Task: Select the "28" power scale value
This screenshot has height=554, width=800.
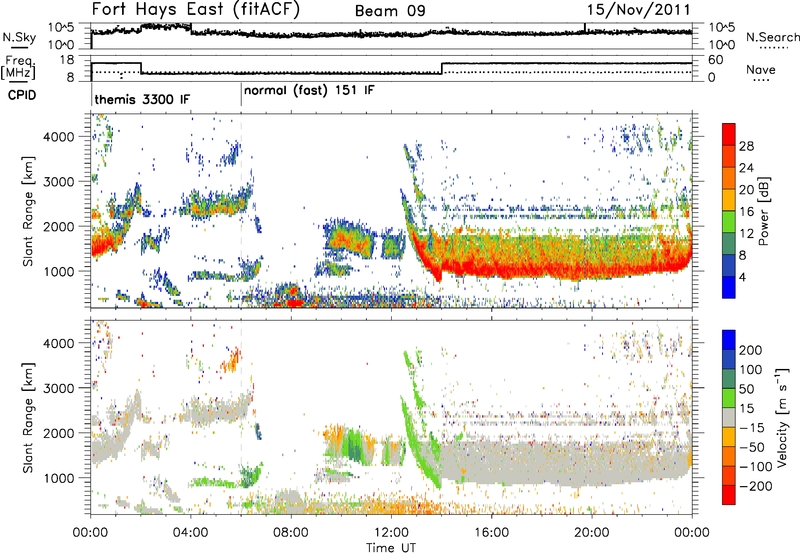Action: point(746,146)
